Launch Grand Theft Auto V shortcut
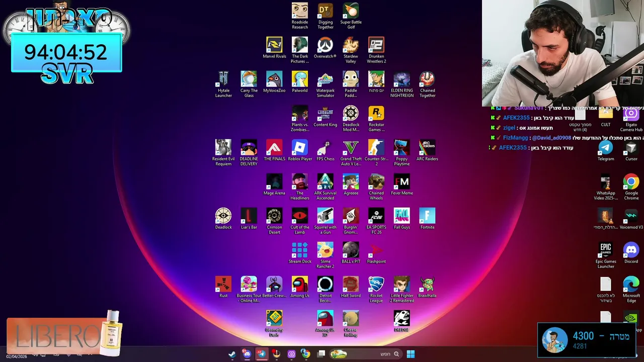The width and height of the screenshot is (644, 362). (x=351, y=152)
